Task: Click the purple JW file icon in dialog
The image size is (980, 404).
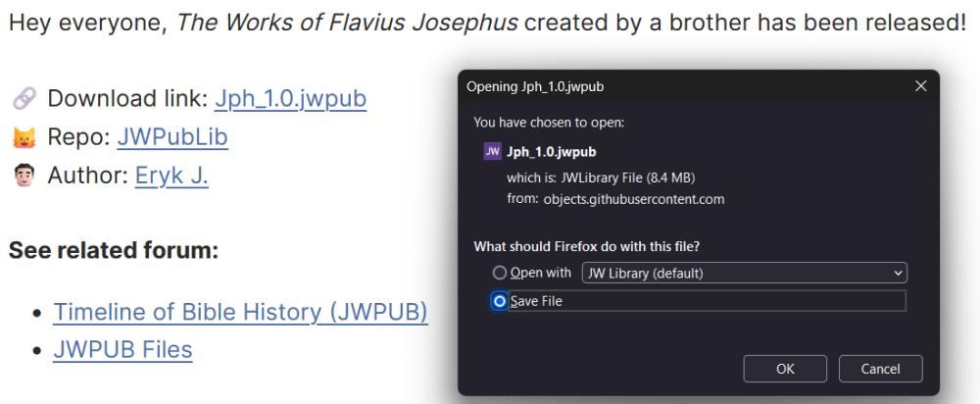Action: [x=492, y=151]
